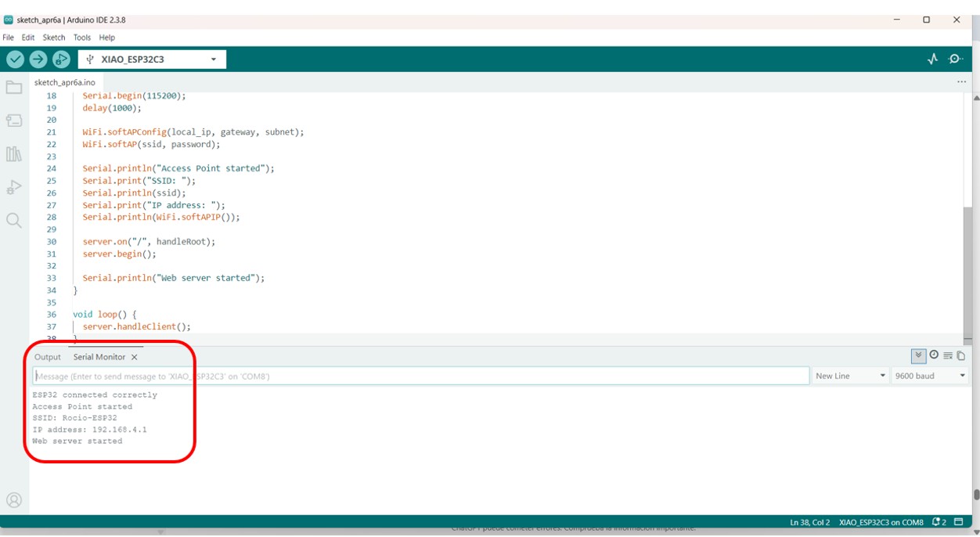Click 'Web server started' serial output line
This screenshot has height=537, width=980.
pyautogui.click(x=77, y=441)
